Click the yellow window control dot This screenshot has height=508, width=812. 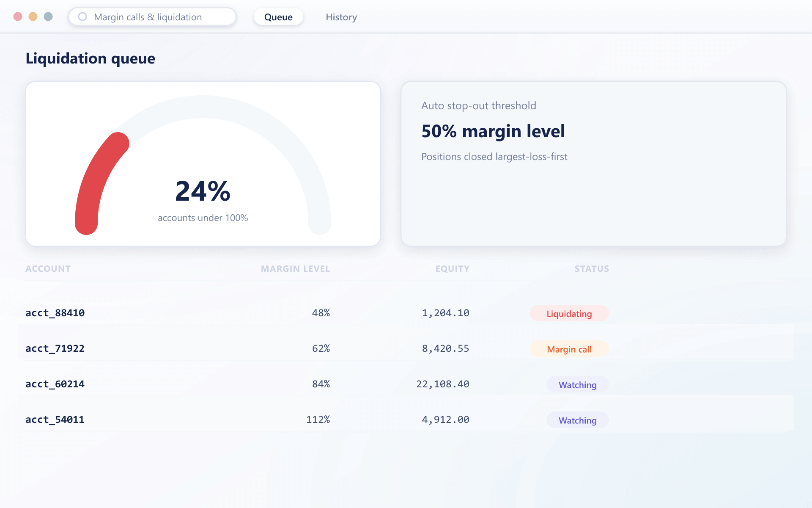[33, 17]
